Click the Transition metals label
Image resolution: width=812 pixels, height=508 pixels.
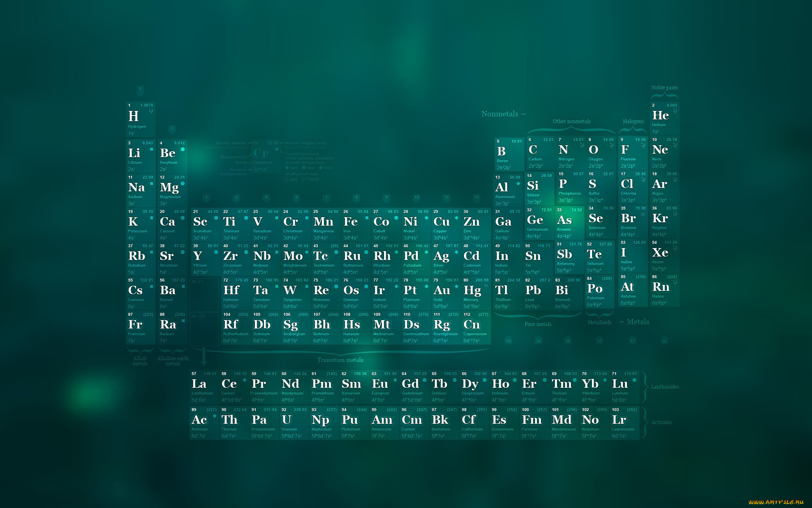[340, 360]
